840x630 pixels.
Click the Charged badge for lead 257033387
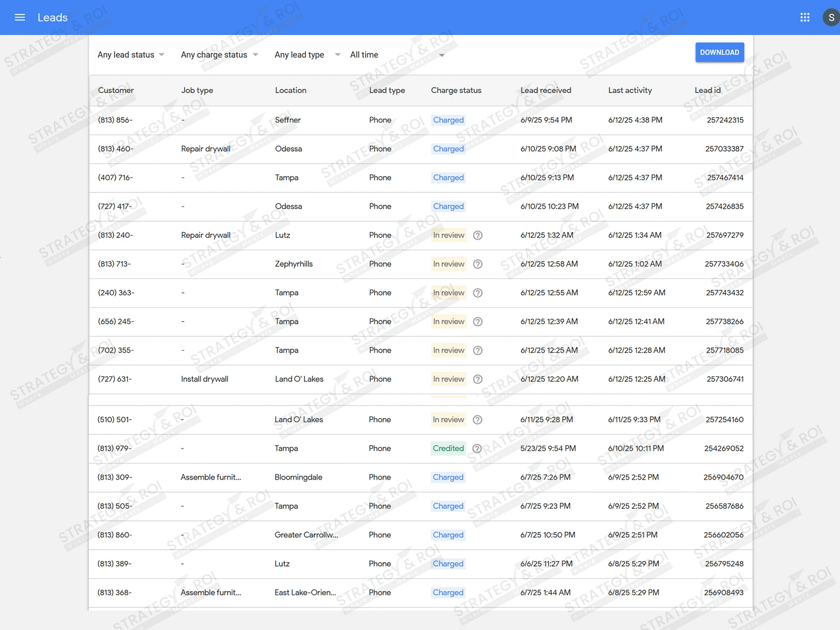[x=448, y=149]
